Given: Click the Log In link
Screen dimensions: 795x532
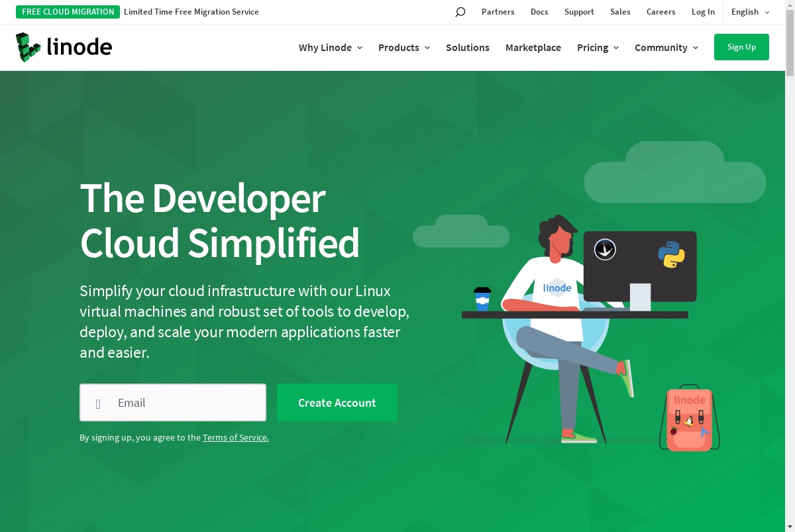Looking at the screenshot, I should (x=703, y=12).
